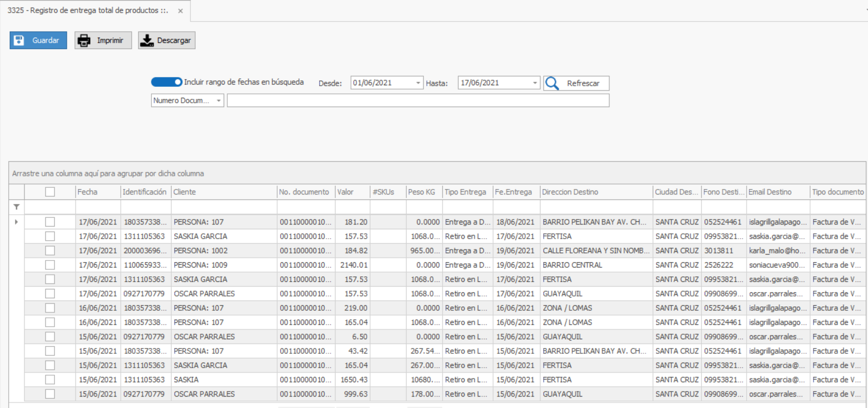Click the Descargar download icon
Screen dimensions: 868x408
tap(147, 40)
